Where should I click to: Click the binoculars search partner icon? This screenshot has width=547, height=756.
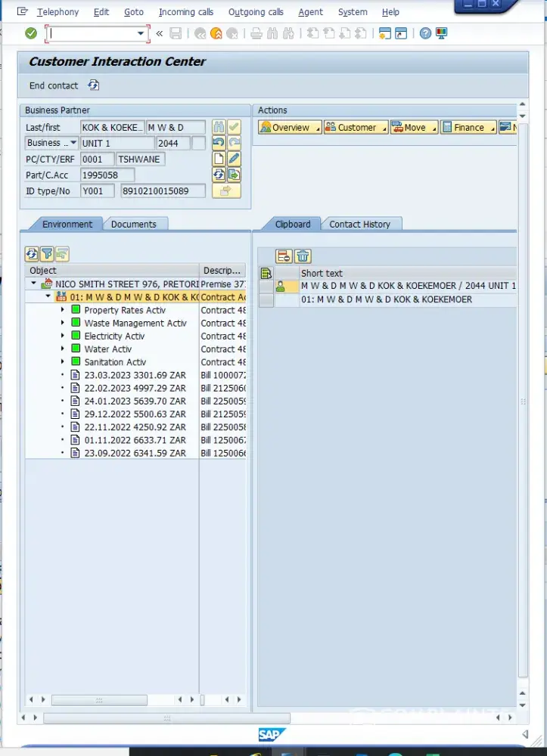[219, 127]
